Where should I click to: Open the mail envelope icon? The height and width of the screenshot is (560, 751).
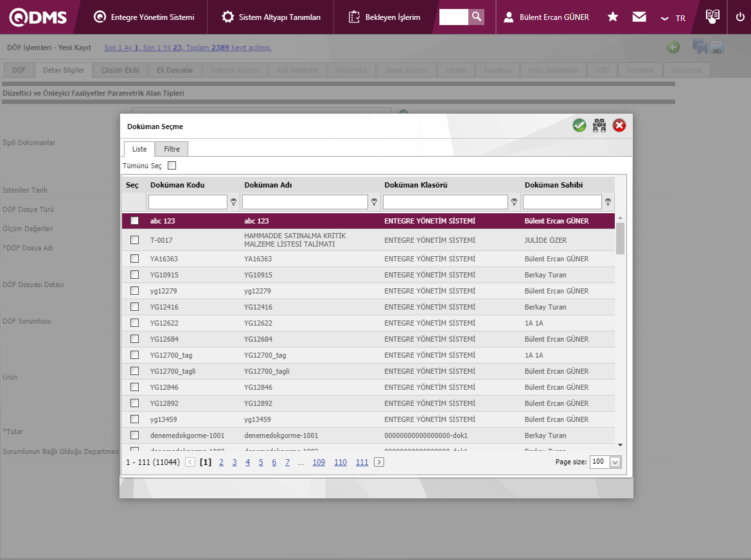tap(639, 17)
